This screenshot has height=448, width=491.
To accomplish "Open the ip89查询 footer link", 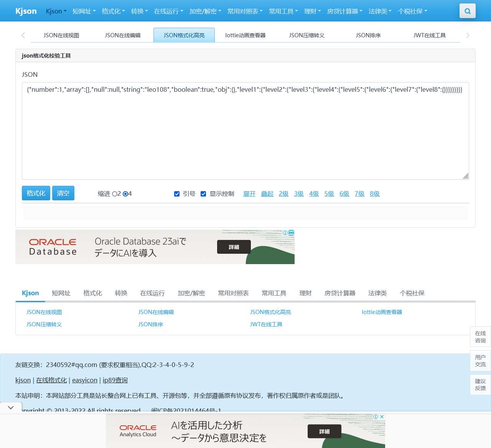I will [115, 380].
